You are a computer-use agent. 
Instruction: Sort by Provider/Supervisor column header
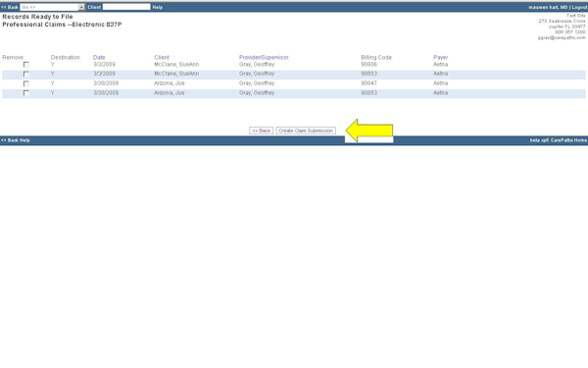tap(264, 58)
